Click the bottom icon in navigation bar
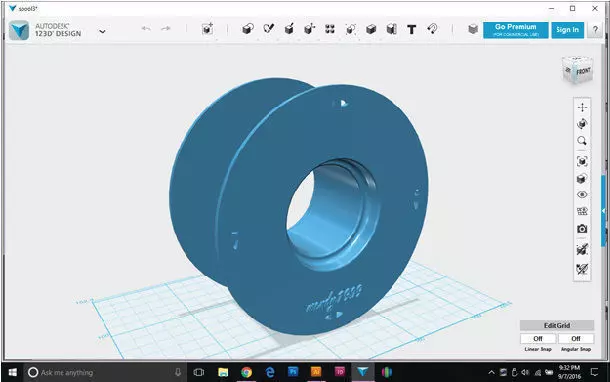 point(582,268)
